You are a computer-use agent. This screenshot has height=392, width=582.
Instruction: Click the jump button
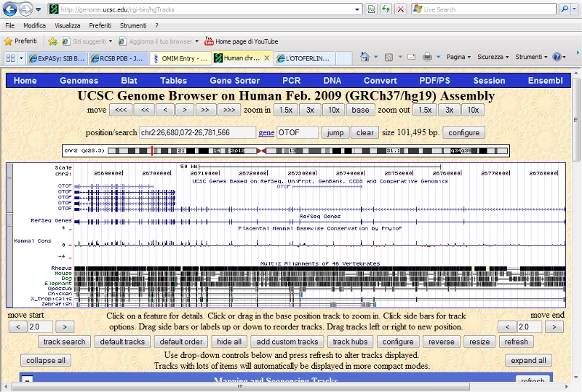coord(335,132)
